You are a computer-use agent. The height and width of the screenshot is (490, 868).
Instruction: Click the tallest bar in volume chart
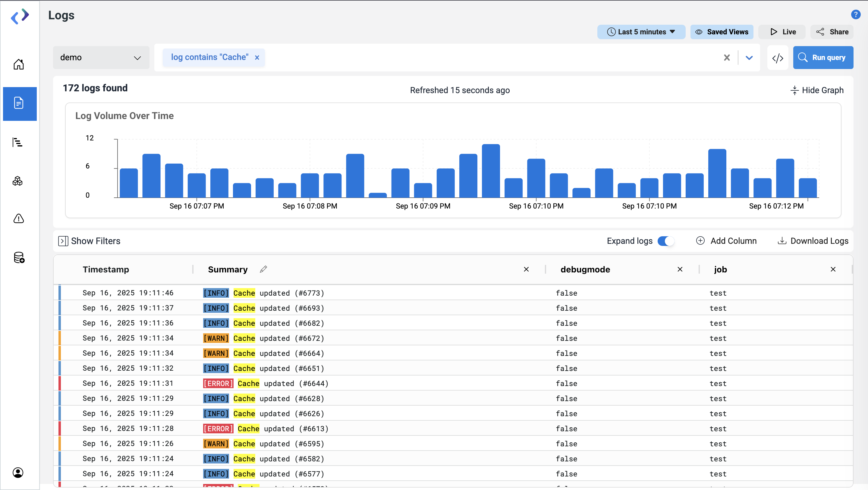[491, 171]
